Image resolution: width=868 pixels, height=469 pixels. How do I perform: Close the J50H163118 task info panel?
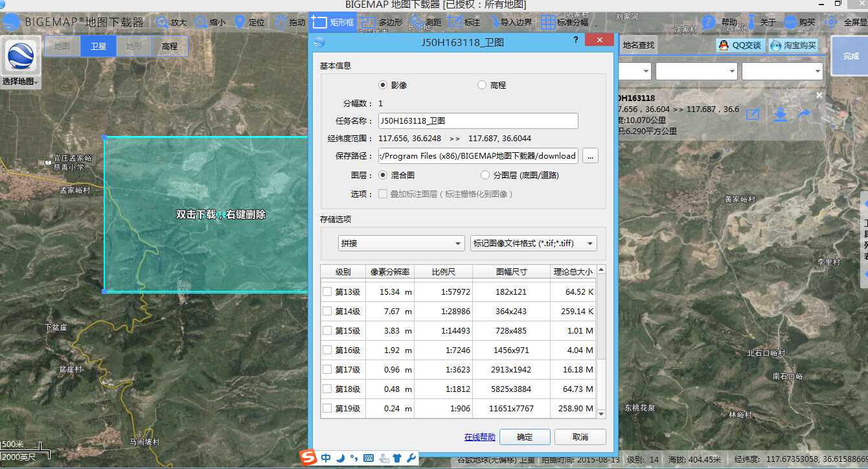(819, 95)
